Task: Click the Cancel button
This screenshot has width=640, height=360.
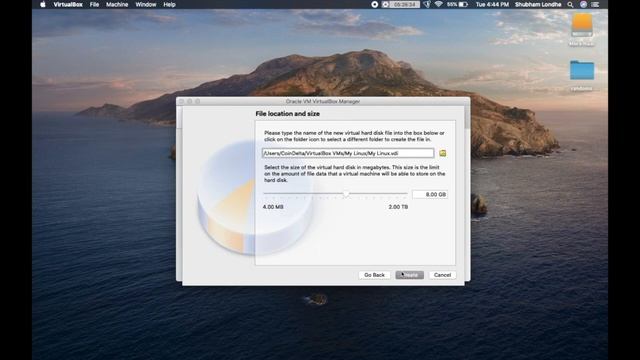Action: tap(442, 275)
